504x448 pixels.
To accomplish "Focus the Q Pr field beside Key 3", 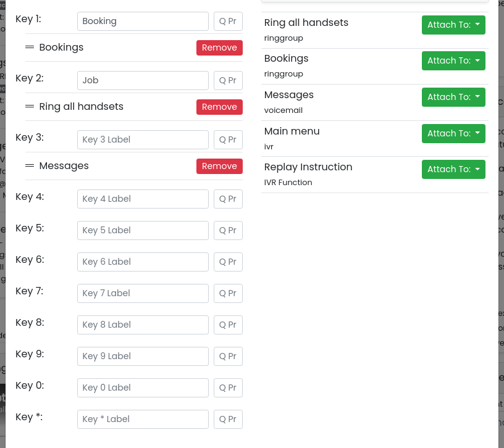I will 228,139.
